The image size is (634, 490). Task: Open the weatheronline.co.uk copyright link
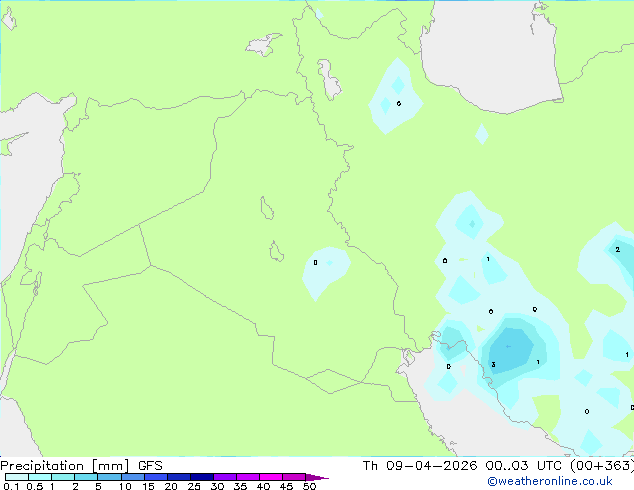tap(550, 481)
